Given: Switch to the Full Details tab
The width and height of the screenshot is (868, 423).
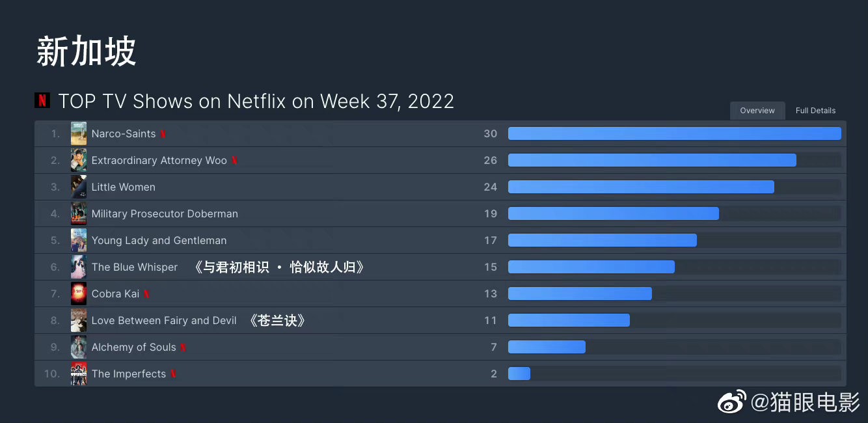Looking at the screenshot, I should 815,111.
